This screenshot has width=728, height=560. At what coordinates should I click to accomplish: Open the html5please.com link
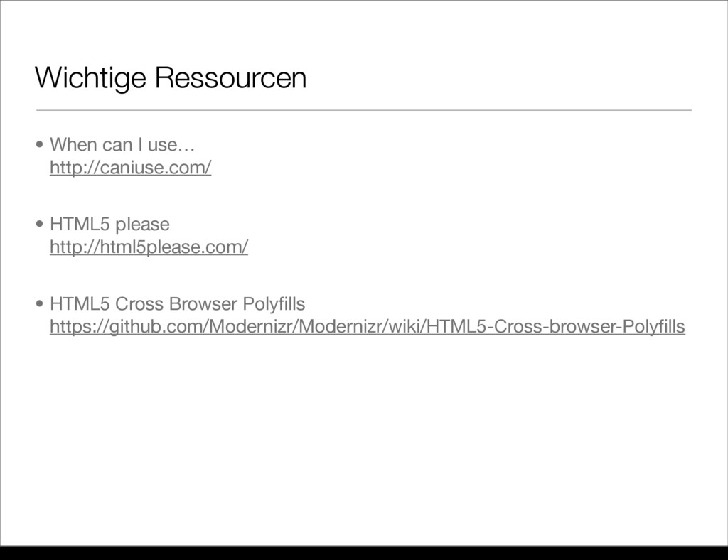click(x=149, y=247)
